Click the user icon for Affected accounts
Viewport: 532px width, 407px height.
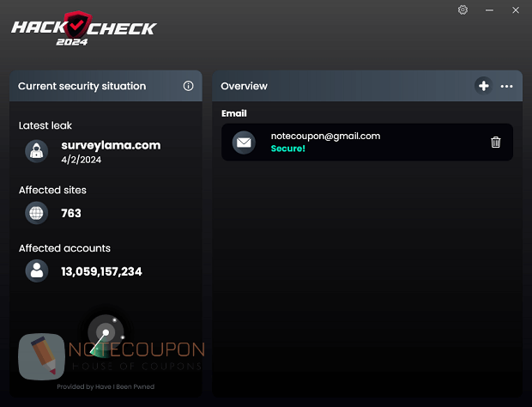click(37, 270)
